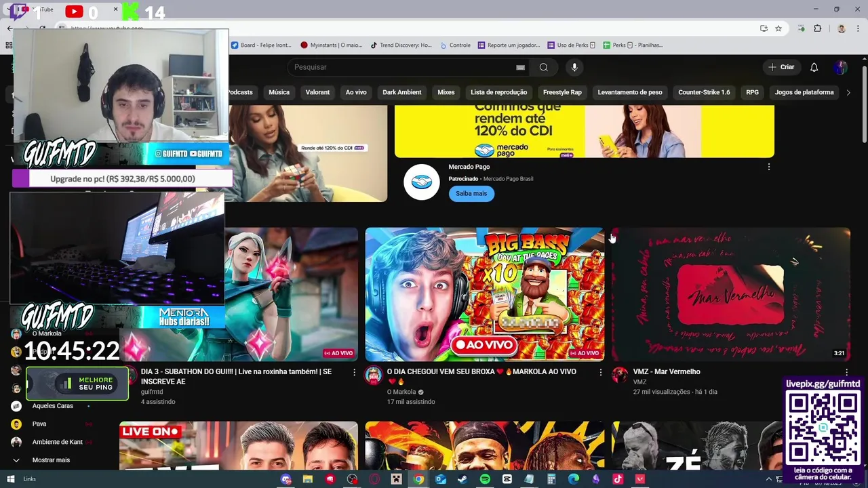
Task: Select the Mixes category chip
Action: [446, 92]
